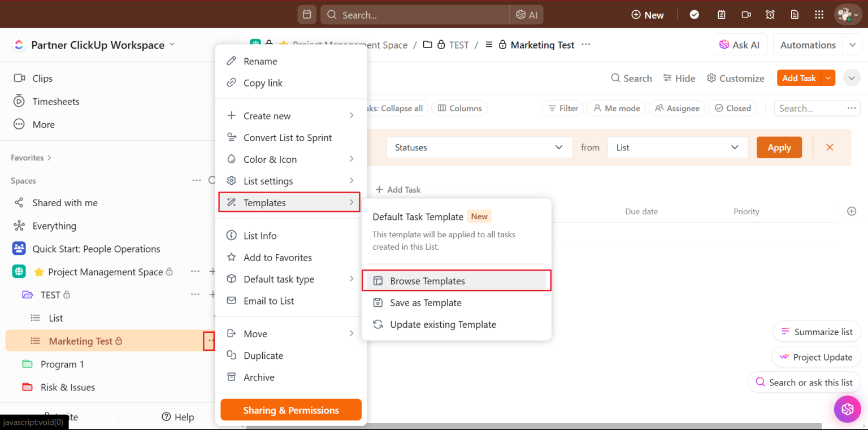Toggle Me mode filter
868x430 pixels.
[x=616, y=108]
